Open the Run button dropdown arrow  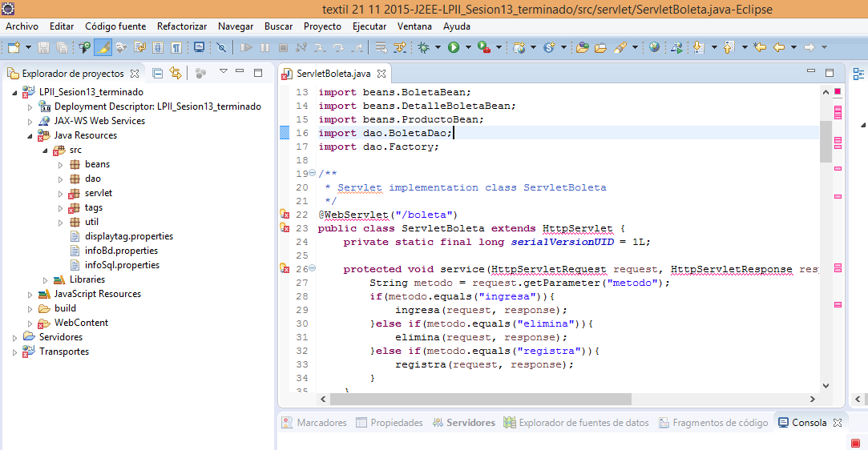[466, 48]
